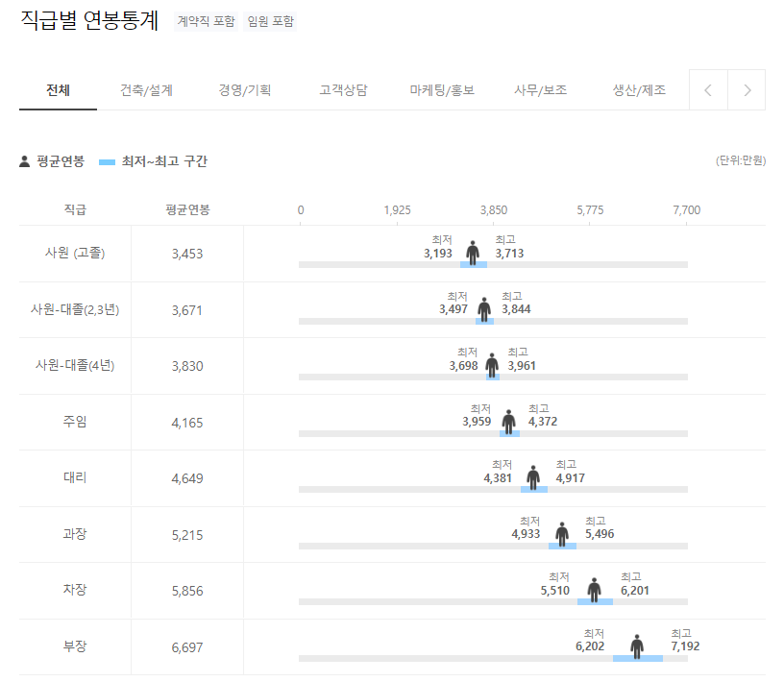Open the 마케팅/홍보 tab
This screenshot has width=784, height=682.
coord(442,90)
